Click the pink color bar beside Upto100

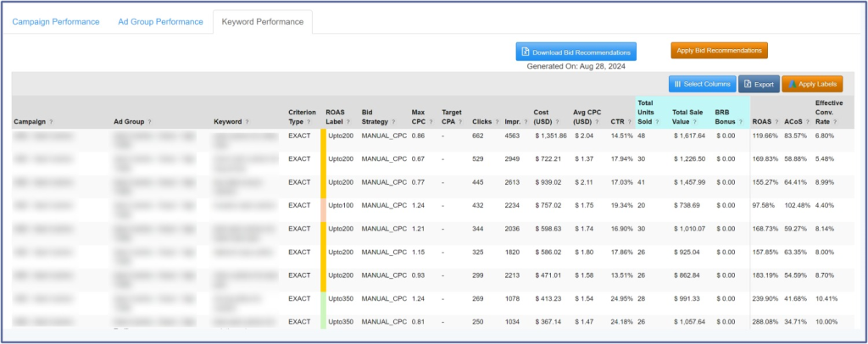(323, 210)
